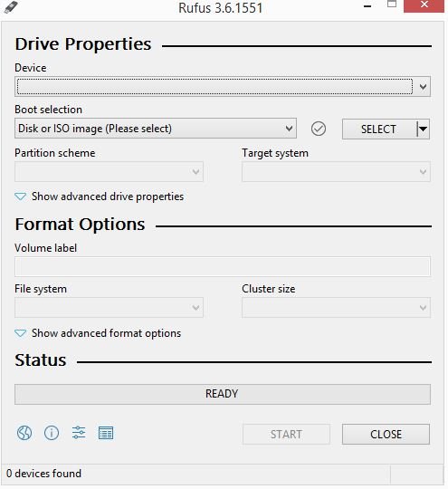448x489 pixels.
Task: Click the Volume label input field
Action: pyautogui.click(x=223, y=266)
